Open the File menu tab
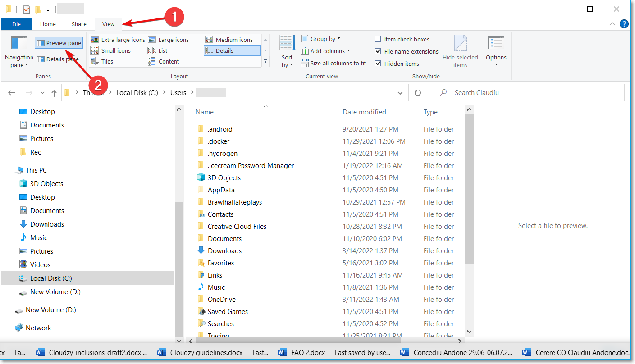The image size is (635, 364). 16,24
